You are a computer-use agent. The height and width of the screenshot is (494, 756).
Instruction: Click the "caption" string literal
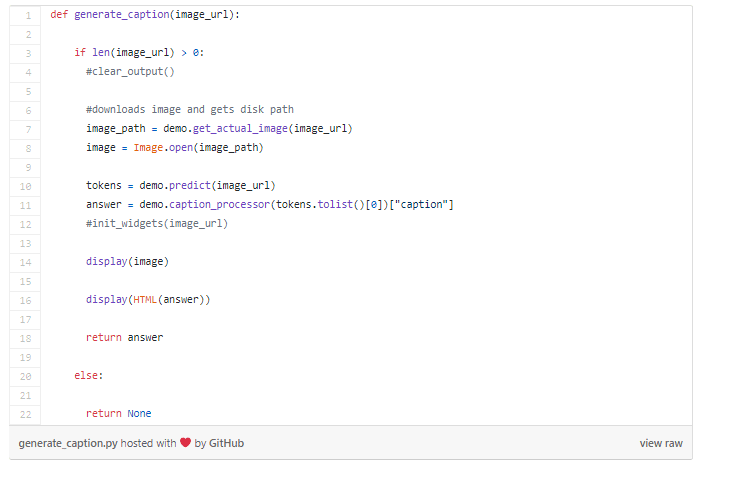tap(422, 204)
